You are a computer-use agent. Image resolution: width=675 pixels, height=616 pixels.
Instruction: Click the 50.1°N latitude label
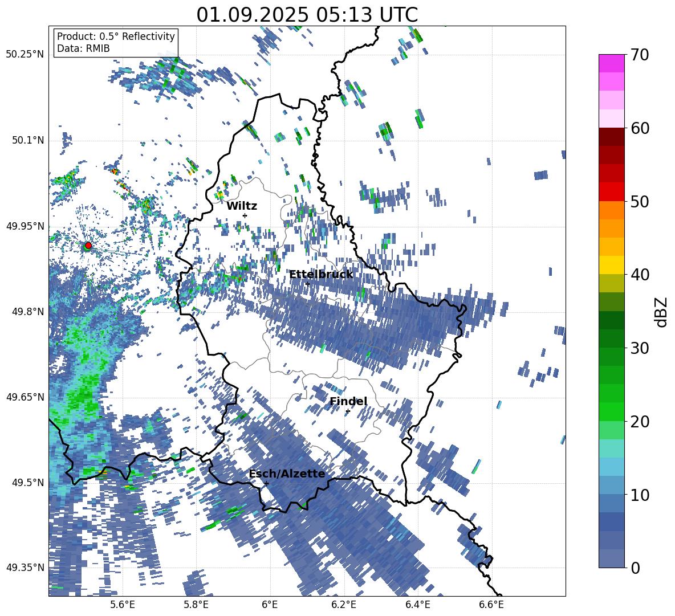point(27,140)
